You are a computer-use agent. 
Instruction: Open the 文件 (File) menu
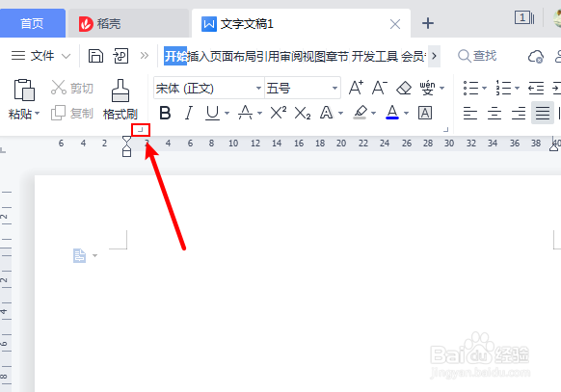(x=40, y=56)
